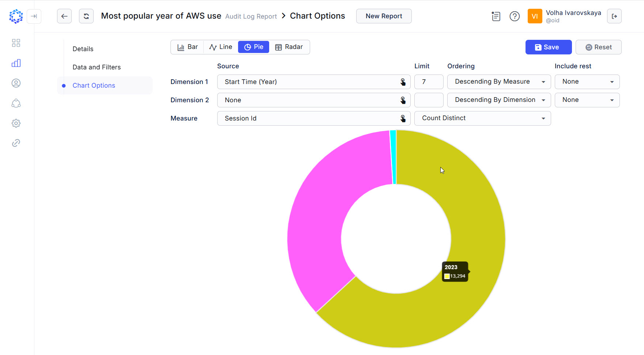644x355 pixels.
Task: Expand the Count Distinct aggregation dropdown
Action: click(482, 118)
